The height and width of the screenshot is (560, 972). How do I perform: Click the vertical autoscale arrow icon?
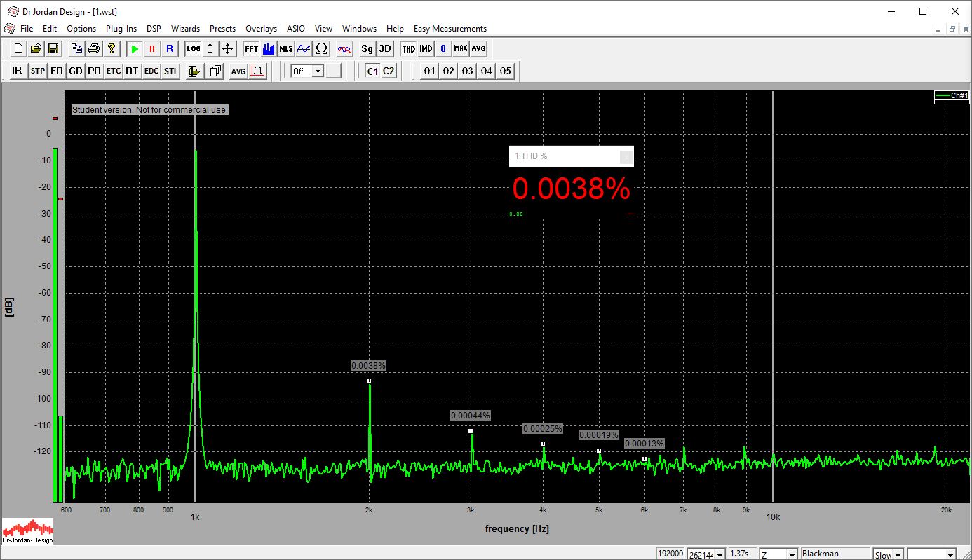210,49
